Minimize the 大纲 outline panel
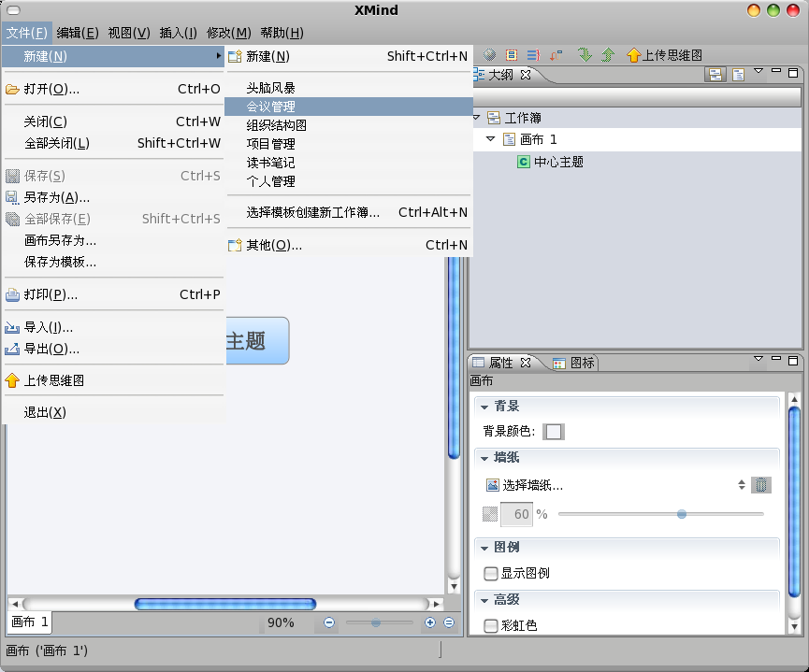The height and width of the screenshot is (672, 809). [x=776, y=71]
